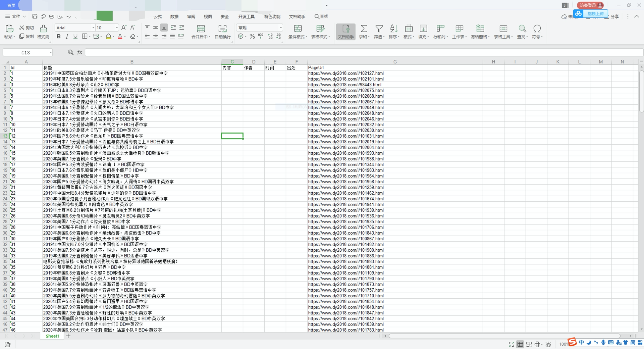Click the Document Assistant icon in ribbon
The height and width of the screenshot is (349, 644).
[346, 32]
